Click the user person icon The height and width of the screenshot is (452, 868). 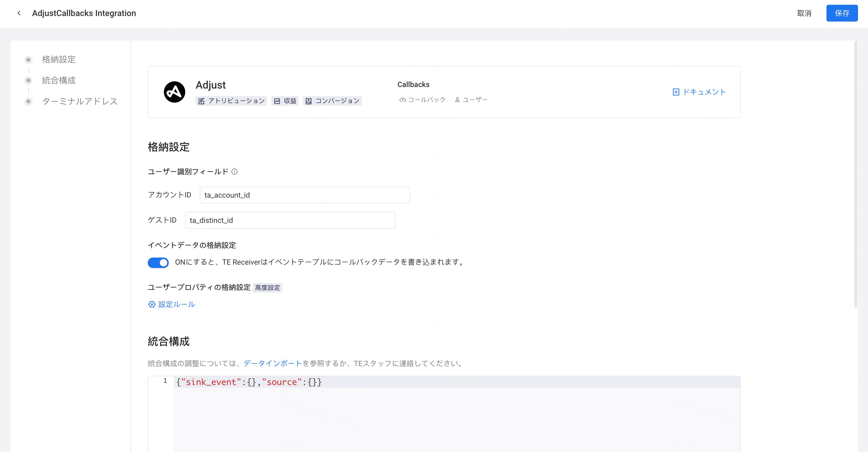[x=457, y=100]
